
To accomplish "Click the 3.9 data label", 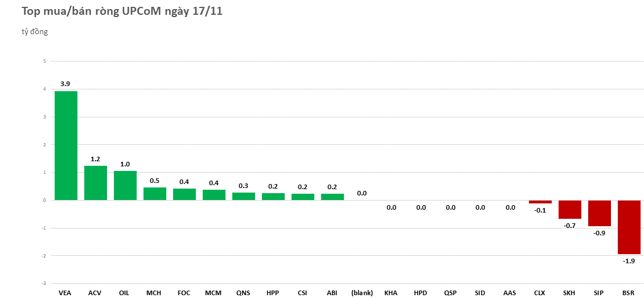I will tap(65, 84).
